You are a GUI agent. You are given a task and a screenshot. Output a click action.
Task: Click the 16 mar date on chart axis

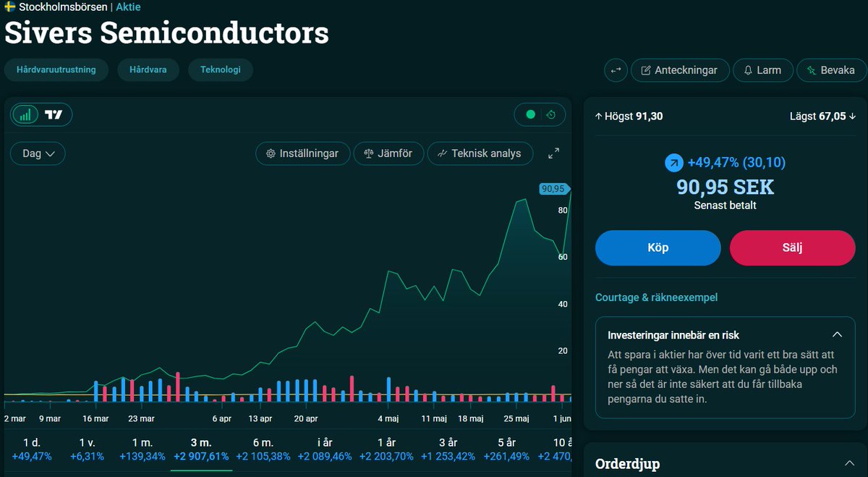tap(95, 418)
